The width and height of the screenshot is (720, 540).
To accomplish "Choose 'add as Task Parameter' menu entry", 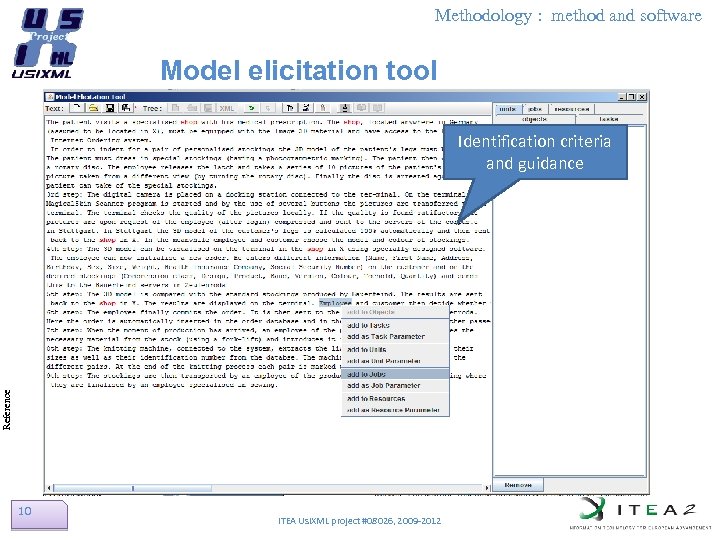I will (395, 337).
